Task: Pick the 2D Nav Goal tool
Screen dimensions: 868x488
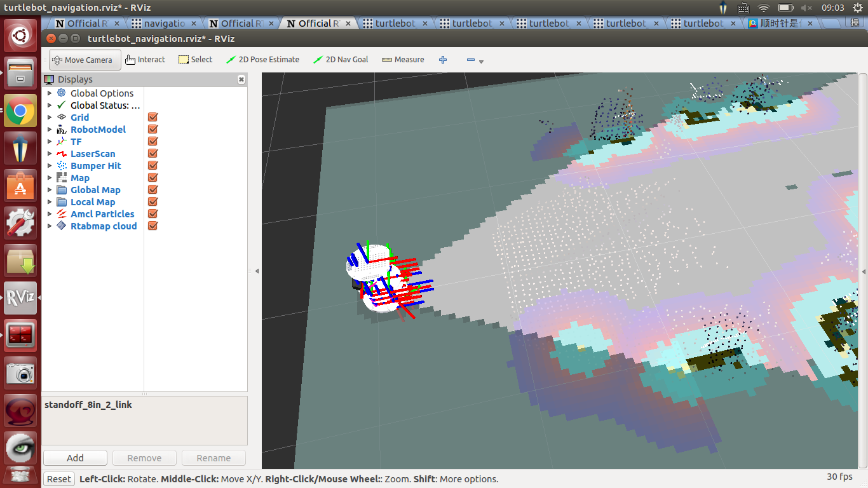Action: 341,60
